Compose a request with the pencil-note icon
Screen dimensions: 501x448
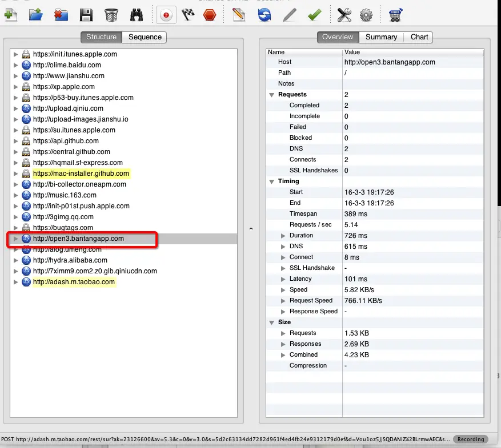coord(239,15)
